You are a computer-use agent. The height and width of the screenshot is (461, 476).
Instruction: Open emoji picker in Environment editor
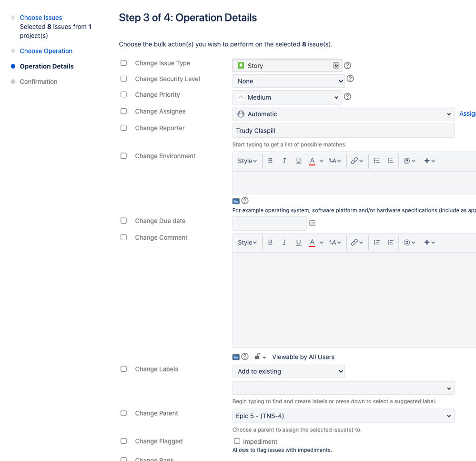click(x=409, y=161)
